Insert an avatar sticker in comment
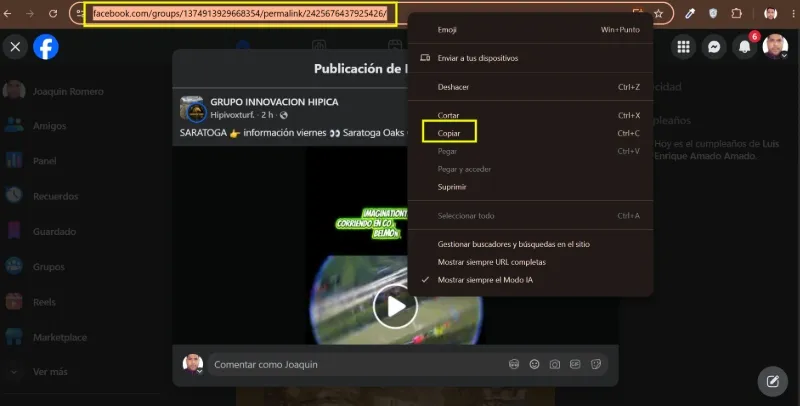 (514, 364)
